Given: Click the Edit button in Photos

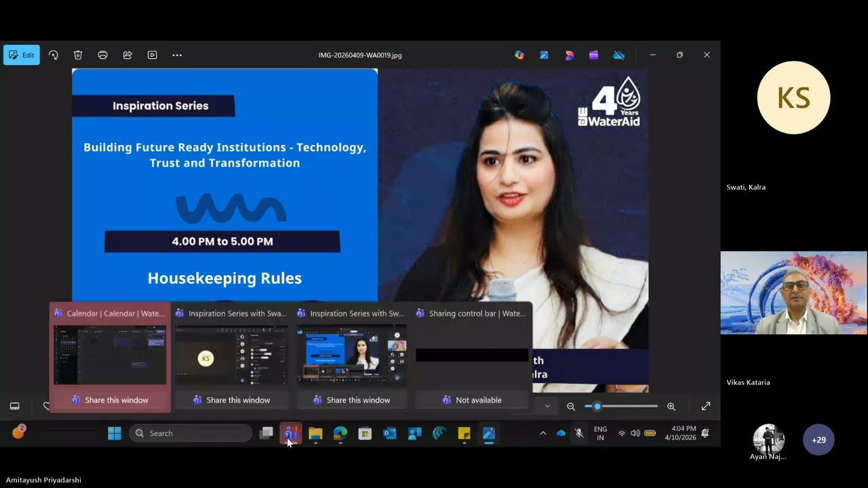Looking at the screenshot, I should pyautogui.click(x=22, y=55).
